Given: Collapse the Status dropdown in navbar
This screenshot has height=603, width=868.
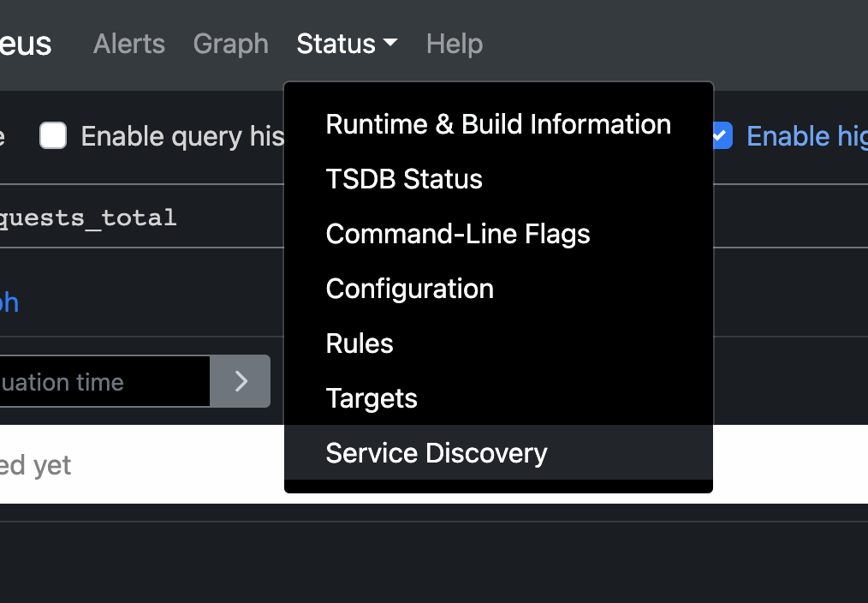Looking at the screenshot, I should point(346,44).
